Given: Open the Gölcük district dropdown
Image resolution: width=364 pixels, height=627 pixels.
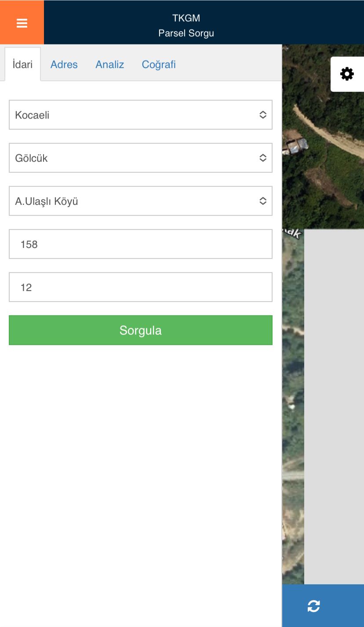Looking at the screenshot, I should (141, 158).
